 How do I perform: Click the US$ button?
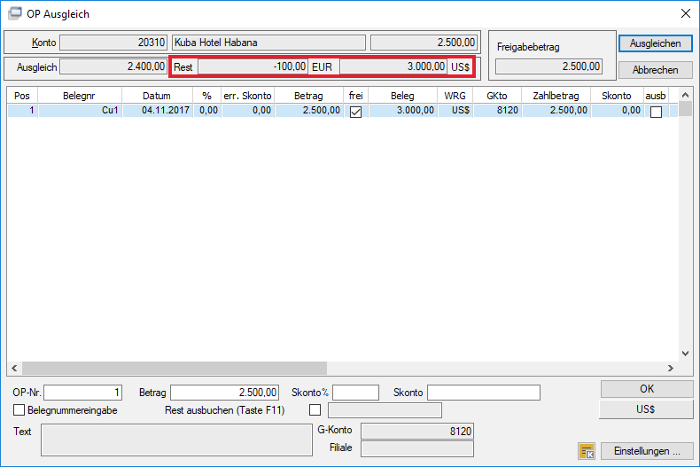pyautogui.click(x=646, y=409)
